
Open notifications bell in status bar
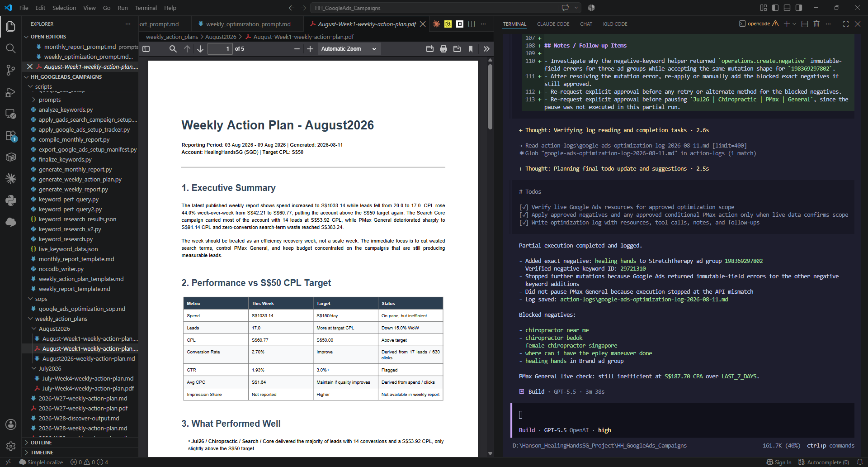click(x=860, y=462)
